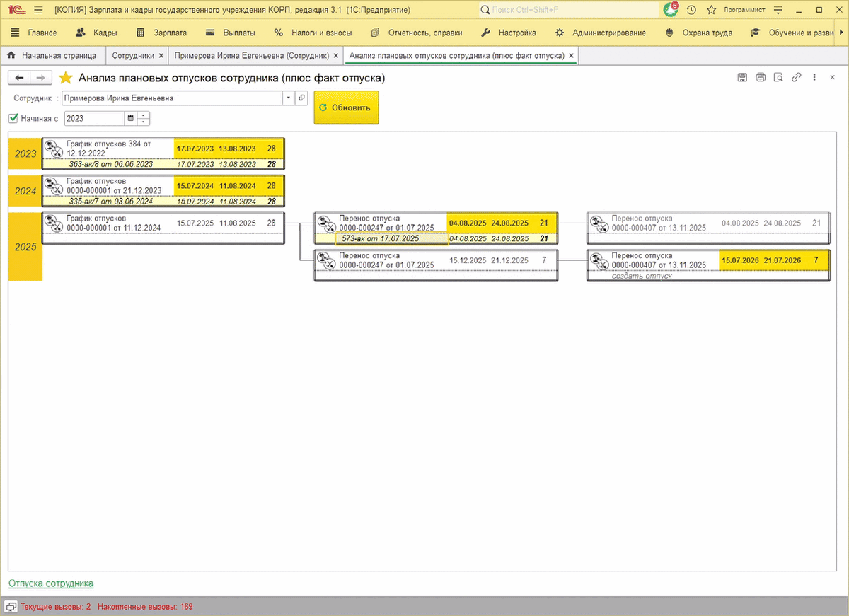
Task: Open the Кадры section
Action: point(96,33)
